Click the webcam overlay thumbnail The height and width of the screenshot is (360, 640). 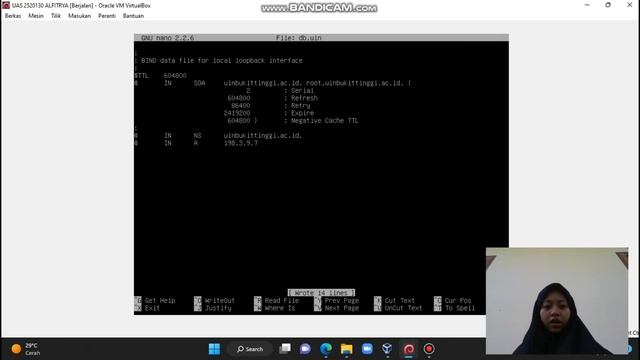557,301
